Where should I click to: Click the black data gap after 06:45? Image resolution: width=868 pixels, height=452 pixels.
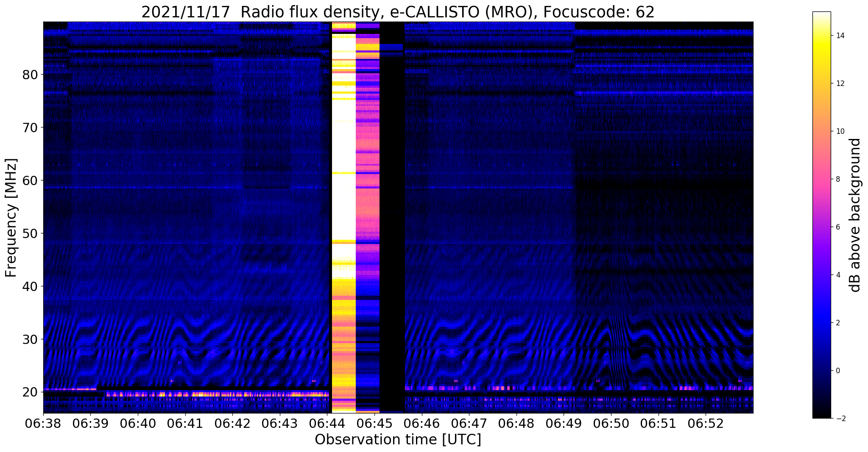(392, 217)
